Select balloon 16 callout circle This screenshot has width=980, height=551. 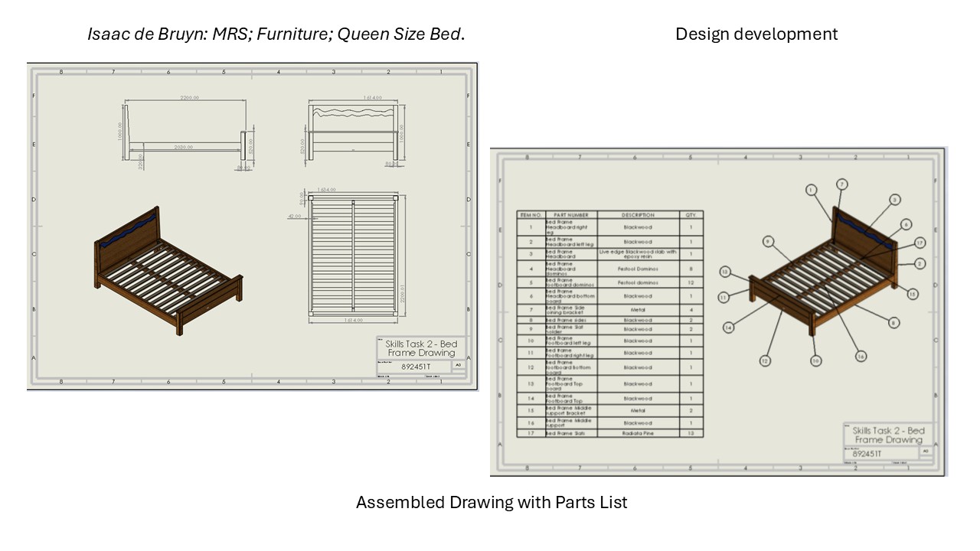861,356
